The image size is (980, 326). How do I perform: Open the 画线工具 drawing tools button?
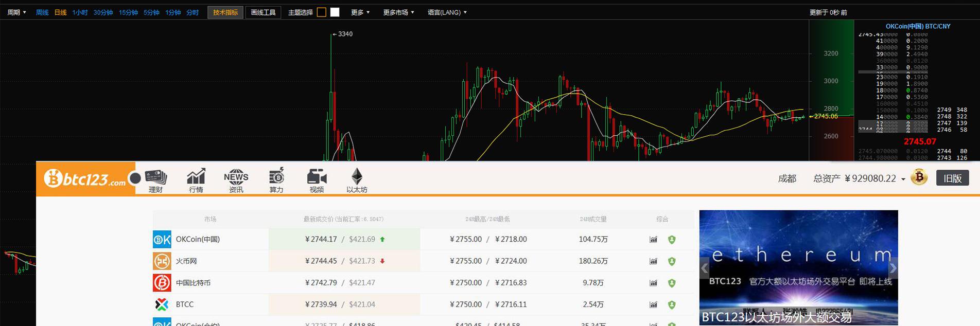point(263,12)
